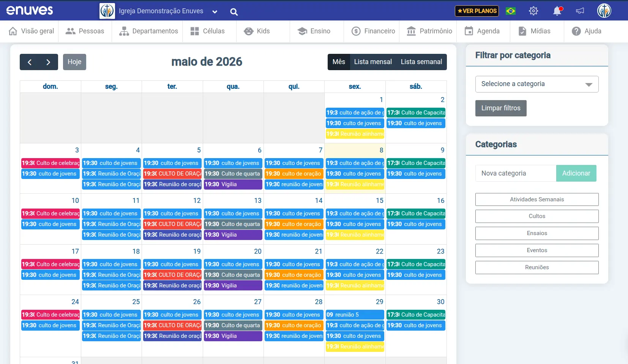The height and width of the screenshot is (364, 628).
Task: Select the Brazil flag language icon
Action: pos(511,11)
